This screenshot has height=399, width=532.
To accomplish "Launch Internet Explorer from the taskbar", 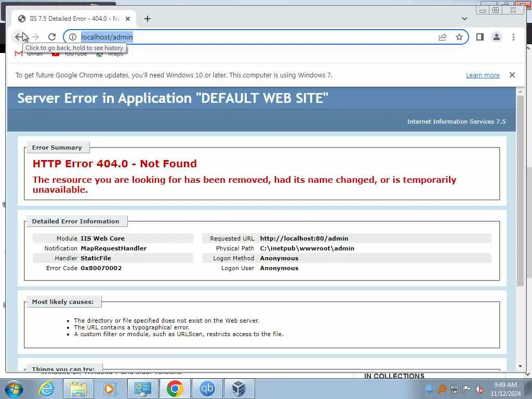I will [x=46, y=389].
